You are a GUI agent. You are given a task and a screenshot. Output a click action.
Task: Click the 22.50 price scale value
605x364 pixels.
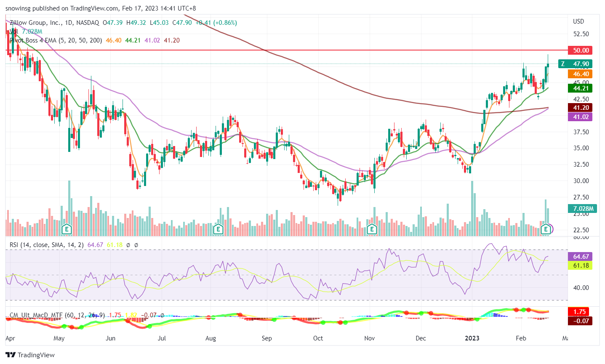581,230
